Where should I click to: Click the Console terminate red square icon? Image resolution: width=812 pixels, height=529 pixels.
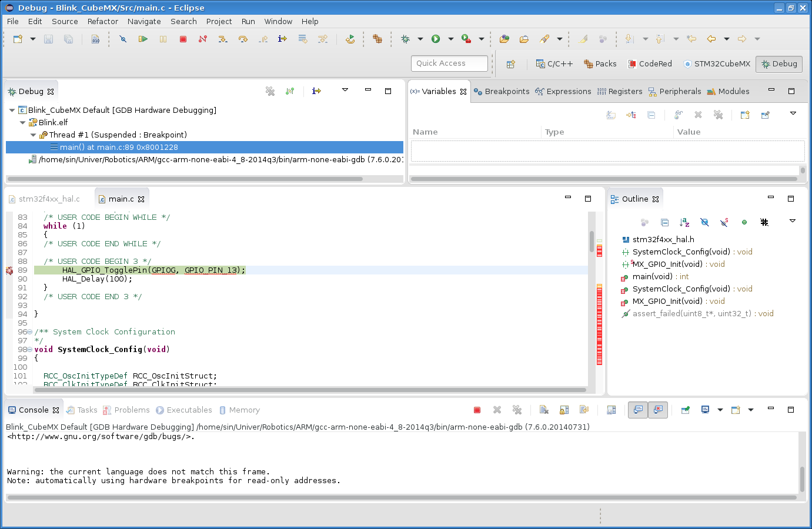click(x=477, y=410)
